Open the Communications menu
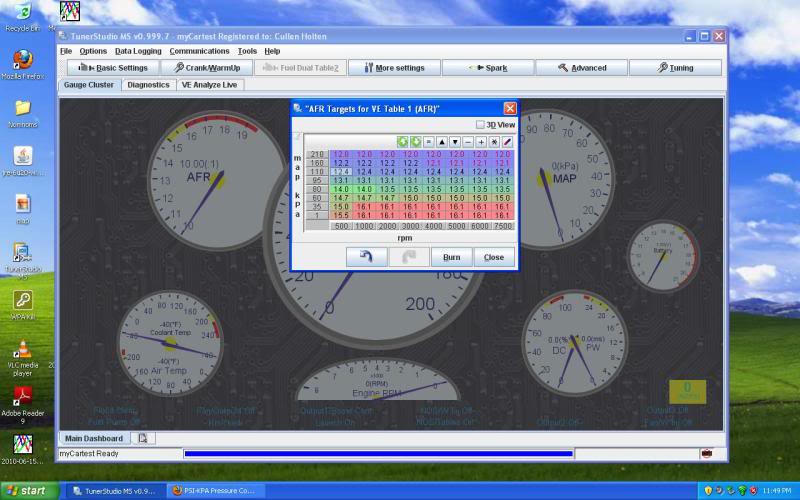Screen dimensions: 800x500 pos(199,51)
